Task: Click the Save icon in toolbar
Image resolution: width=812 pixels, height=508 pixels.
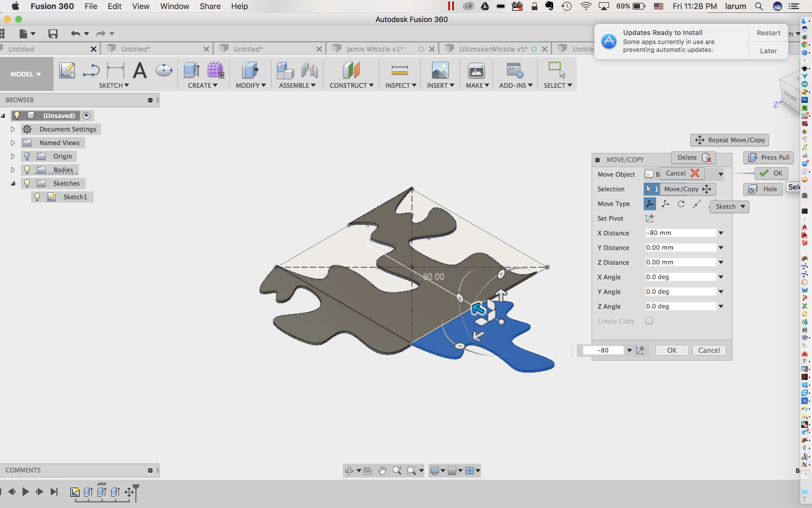Action: [x=53, y=34]
